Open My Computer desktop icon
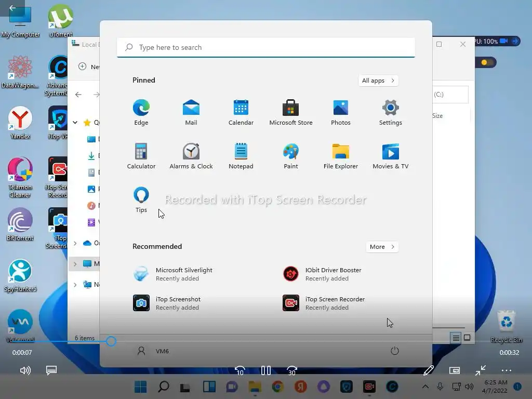532x399 pixels. point(20,21)
